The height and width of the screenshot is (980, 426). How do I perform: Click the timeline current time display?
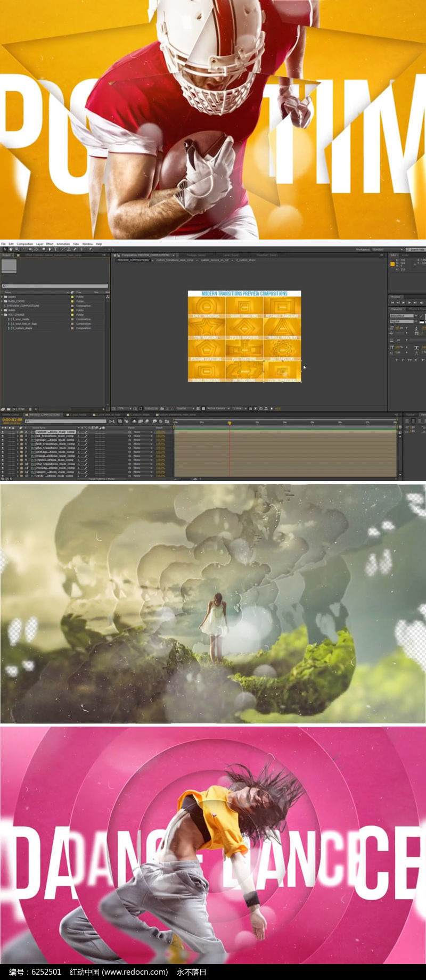tap(12, 420)
